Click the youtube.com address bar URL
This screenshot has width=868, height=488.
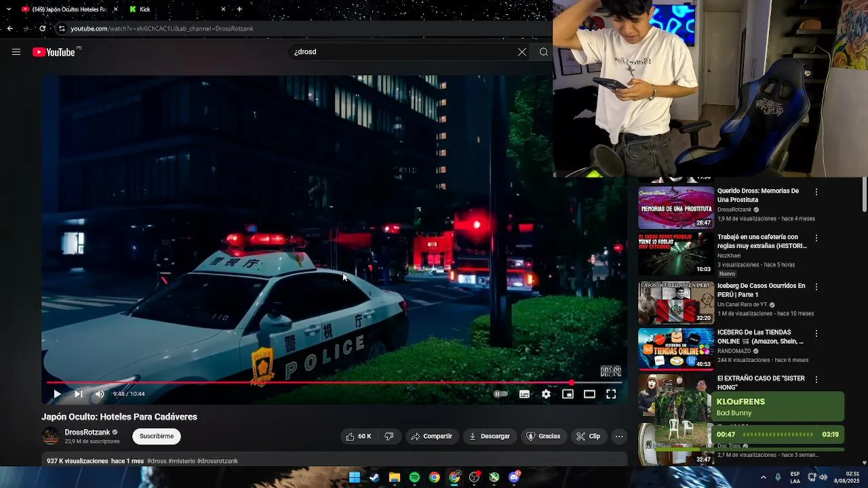click(x=162, y=28)
